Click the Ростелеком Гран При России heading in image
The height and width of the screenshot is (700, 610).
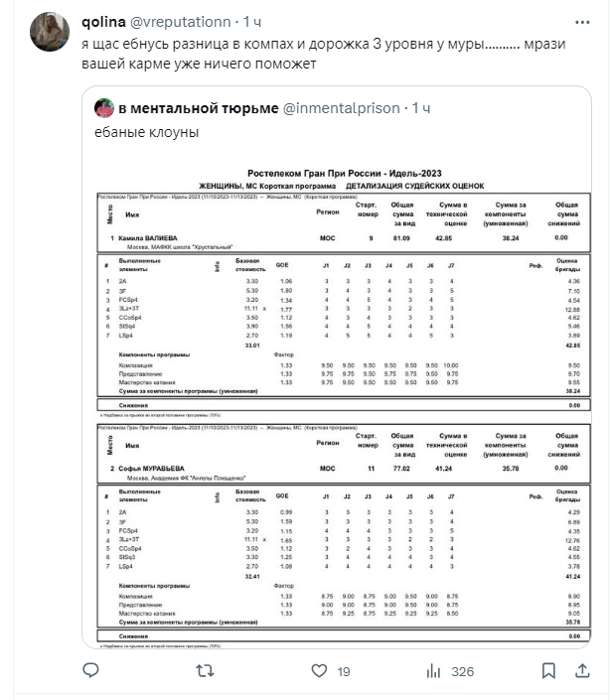(344, 173)
